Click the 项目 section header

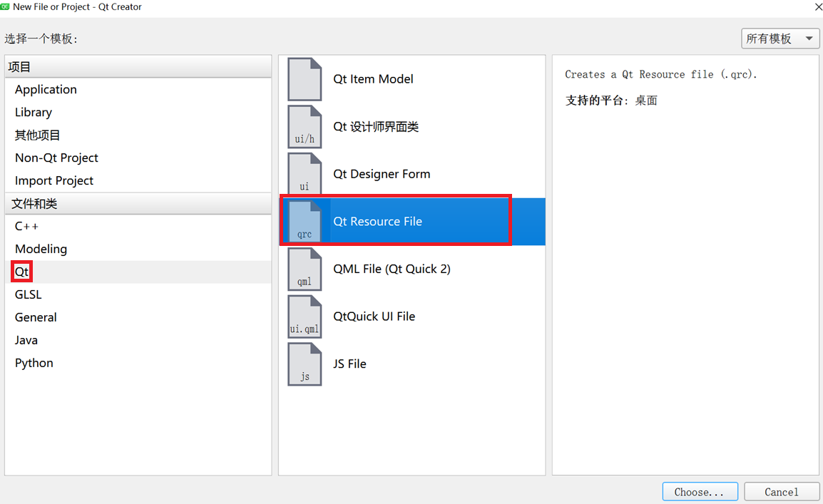[138, 67]
